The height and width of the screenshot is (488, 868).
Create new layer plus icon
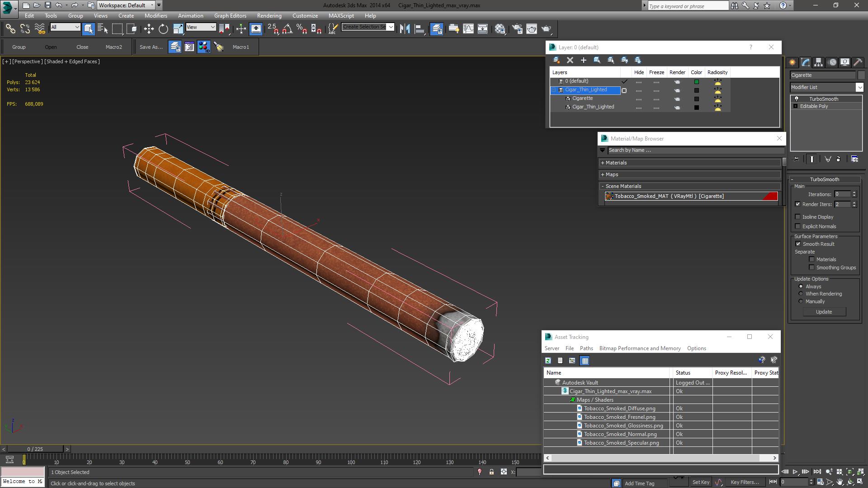[583, 60]
